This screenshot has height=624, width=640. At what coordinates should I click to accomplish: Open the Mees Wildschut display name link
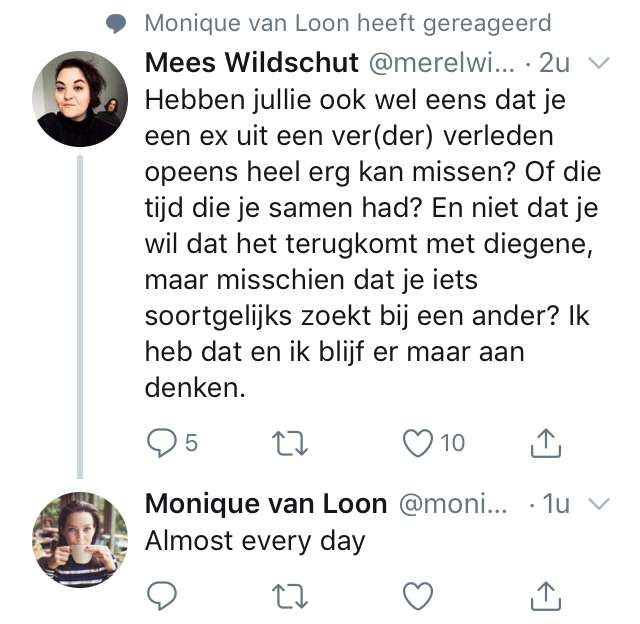252,62
